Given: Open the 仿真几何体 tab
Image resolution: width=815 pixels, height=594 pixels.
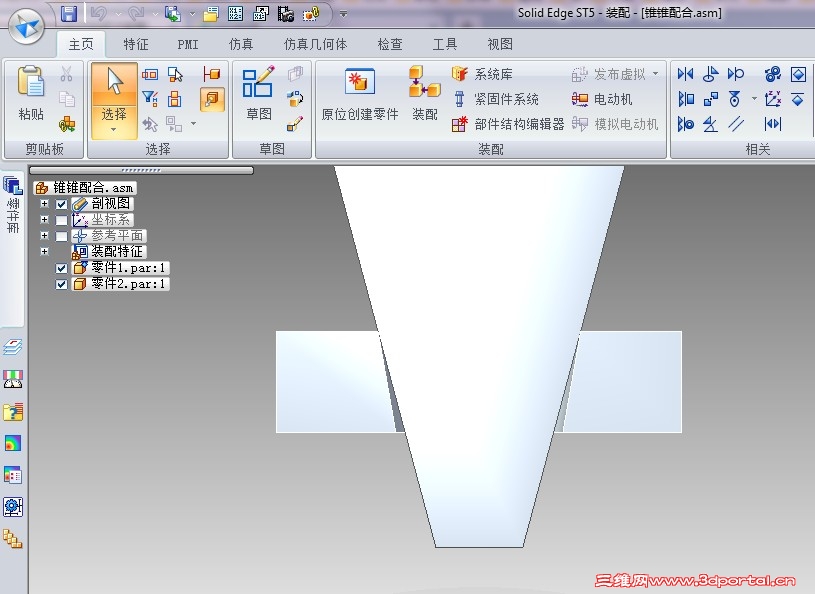Looking at the screenshot, I should tap(316, 44).
